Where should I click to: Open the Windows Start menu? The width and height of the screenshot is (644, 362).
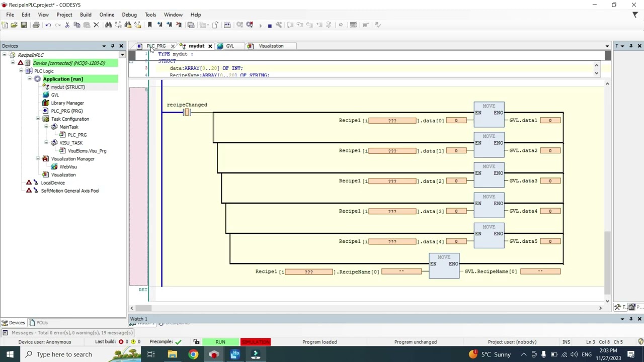click(x=10, y=354)
